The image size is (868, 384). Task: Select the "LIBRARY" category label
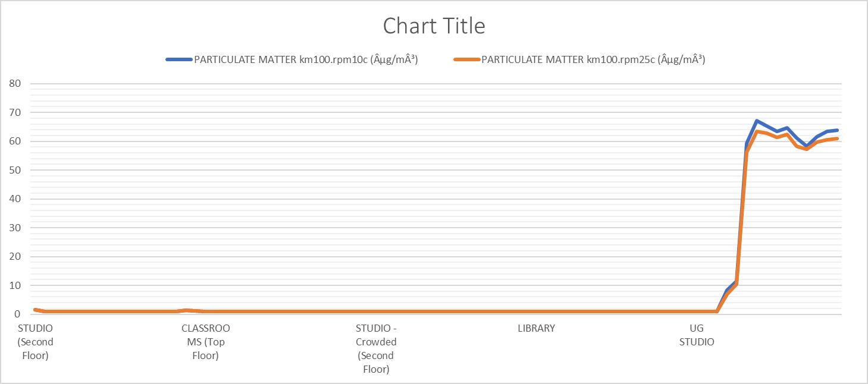pyautogui.click(x=536, y=328)
